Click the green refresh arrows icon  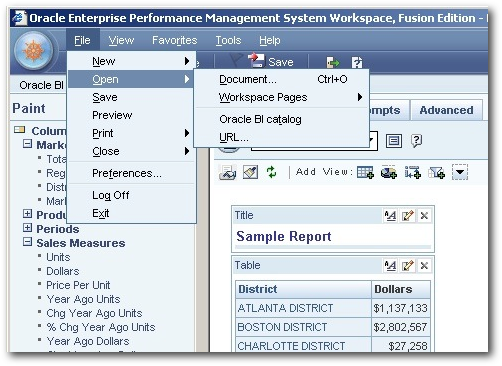tap(272, 172)
